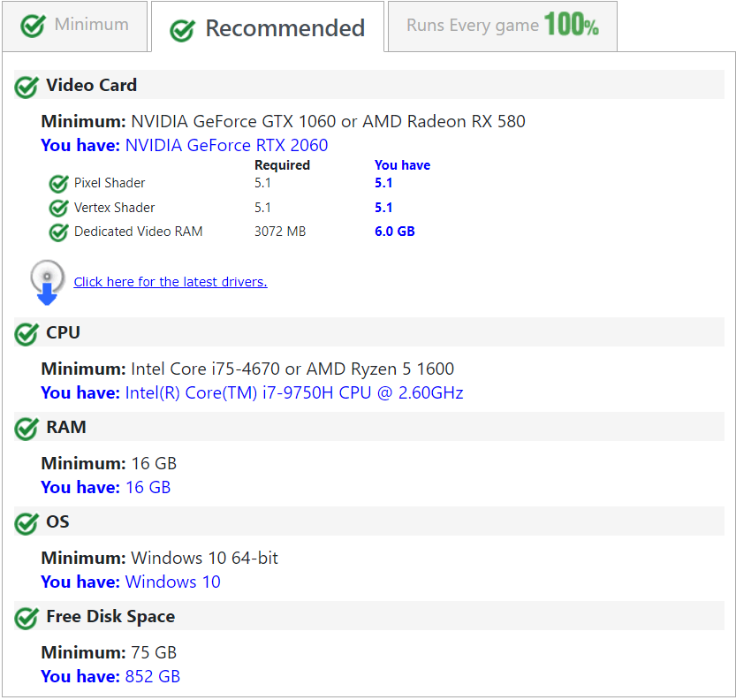Image resolution: width=736 pixels, height=700 pixels.
Task: Click 'Minimum: 75 GB' disk text
Action: 109,652
